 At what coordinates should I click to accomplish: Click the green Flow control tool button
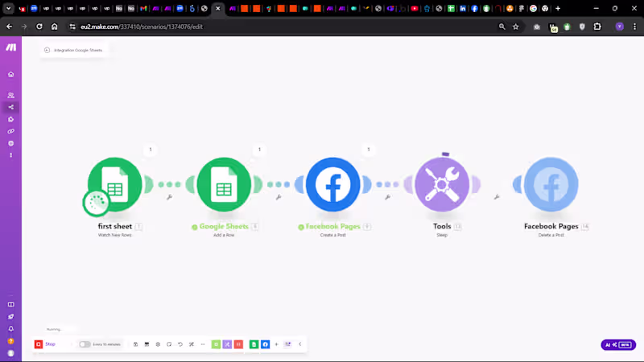(x=216, y=344)
